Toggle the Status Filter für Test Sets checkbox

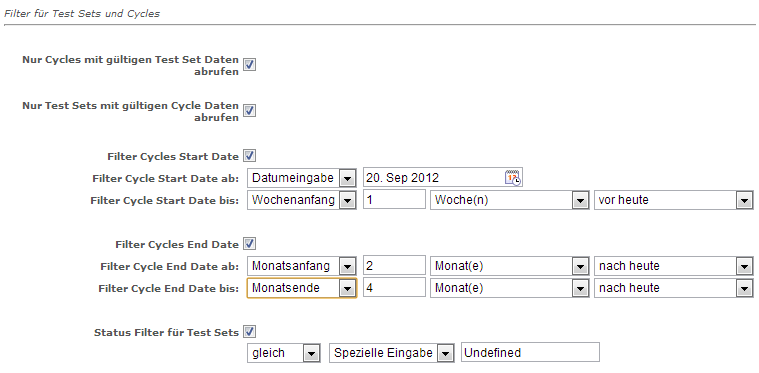pyautogui.click(x=249, y=331)
